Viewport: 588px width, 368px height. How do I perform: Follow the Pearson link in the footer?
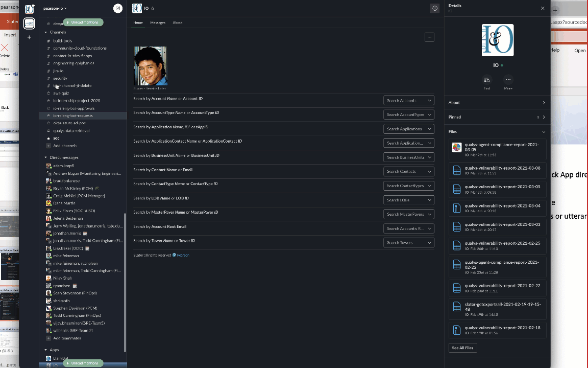pyautogui.click(x=183, y=256)
